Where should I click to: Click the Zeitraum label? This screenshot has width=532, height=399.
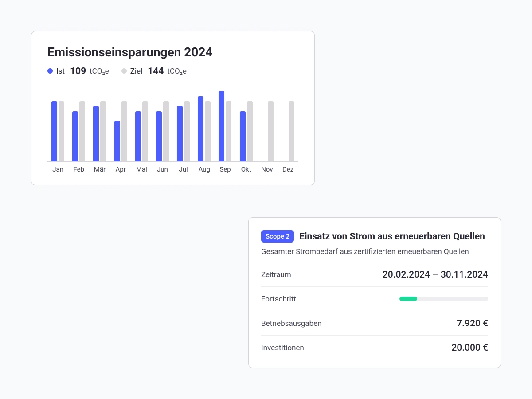point(276,274)
